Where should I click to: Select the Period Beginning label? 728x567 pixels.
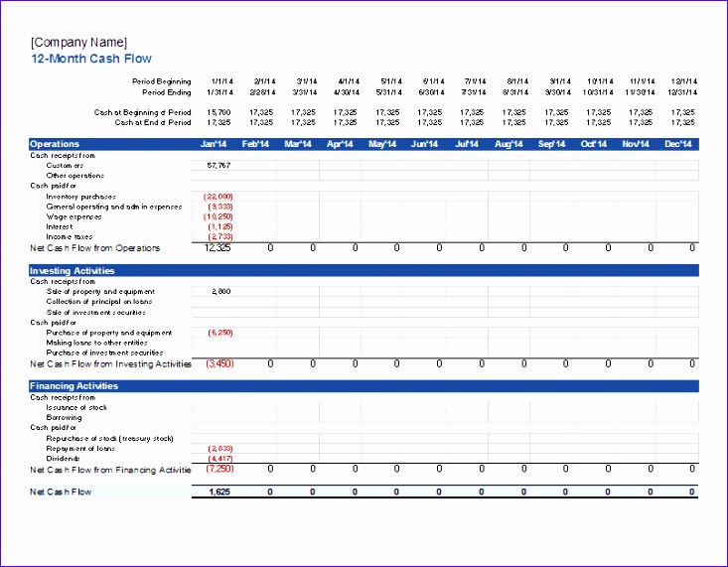(x=162, y=81)
